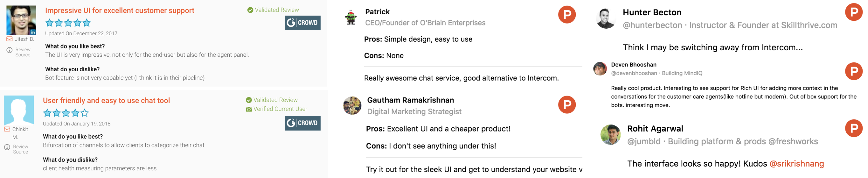Click the Product Hunt icon beside Patrick

coord(567,15)
